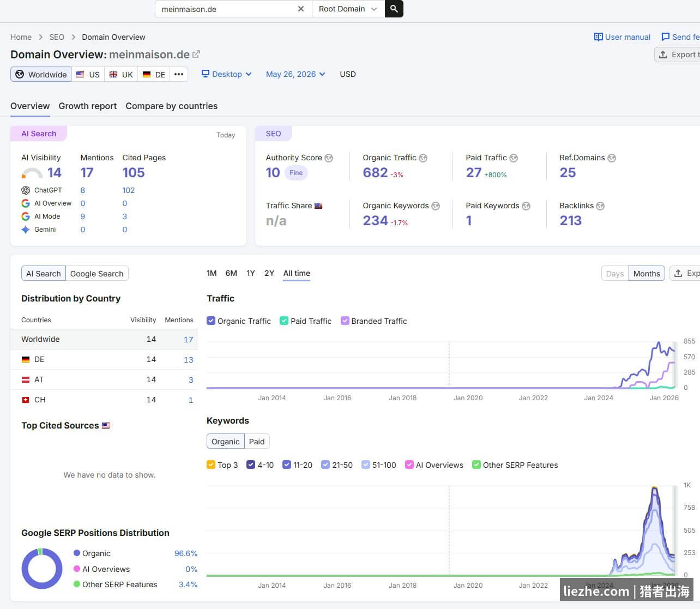Click Google icon beside AI Overview
700x609 pixels.
coord(26,203)
